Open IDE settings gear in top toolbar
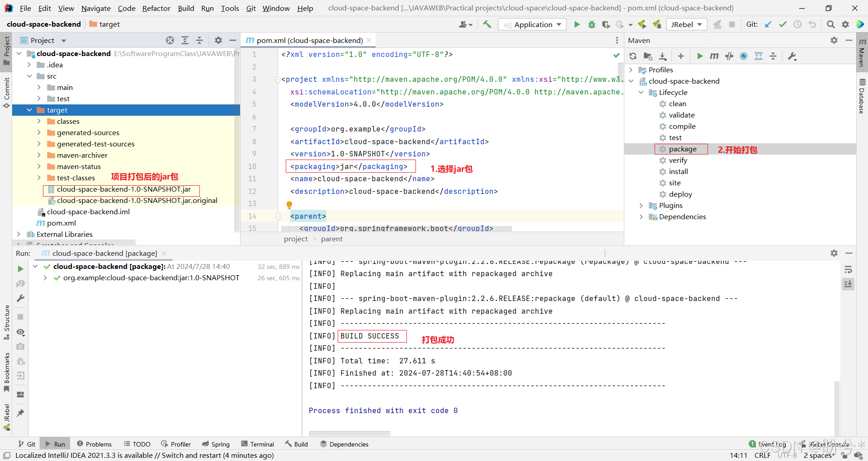Image resolution: width=868 pixels, height=461 pixels. click(x=845, y=24)
